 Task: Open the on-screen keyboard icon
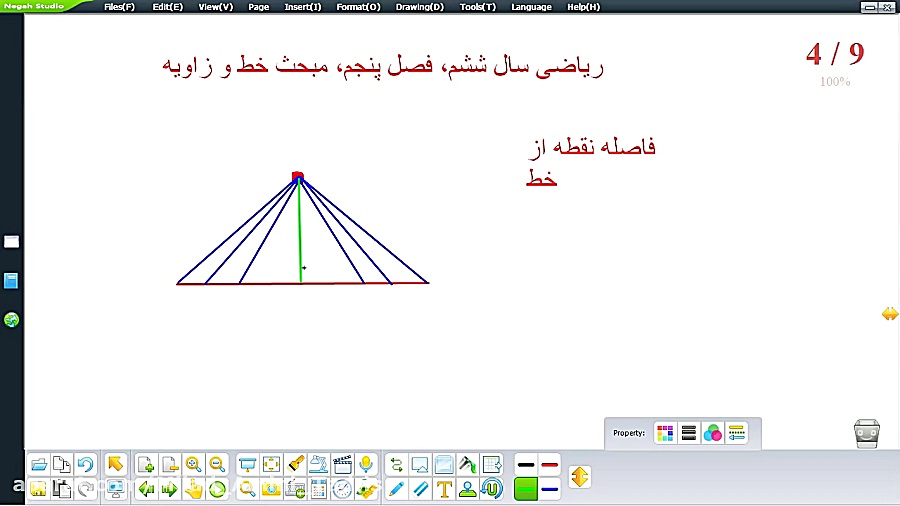point(295,489)
